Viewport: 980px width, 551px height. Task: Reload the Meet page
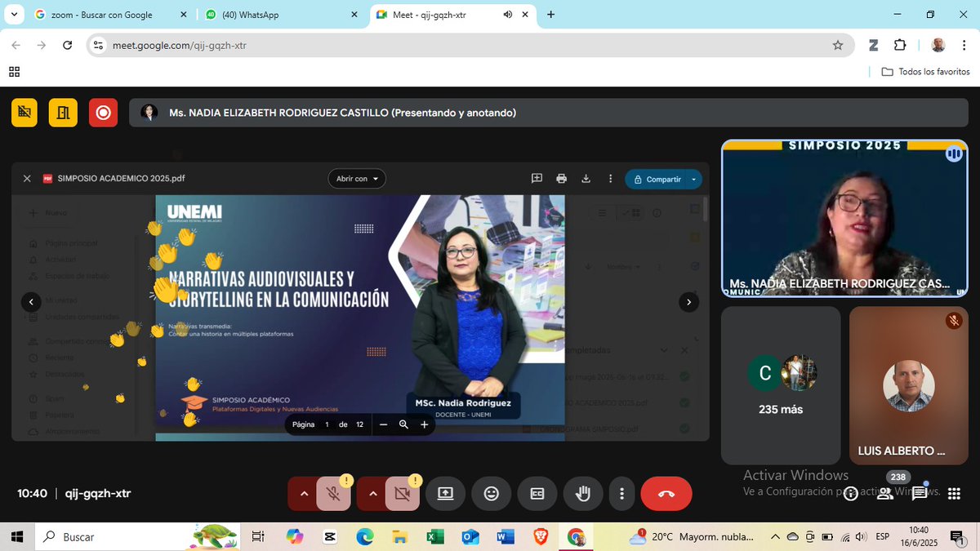click(x=68, y=45)
